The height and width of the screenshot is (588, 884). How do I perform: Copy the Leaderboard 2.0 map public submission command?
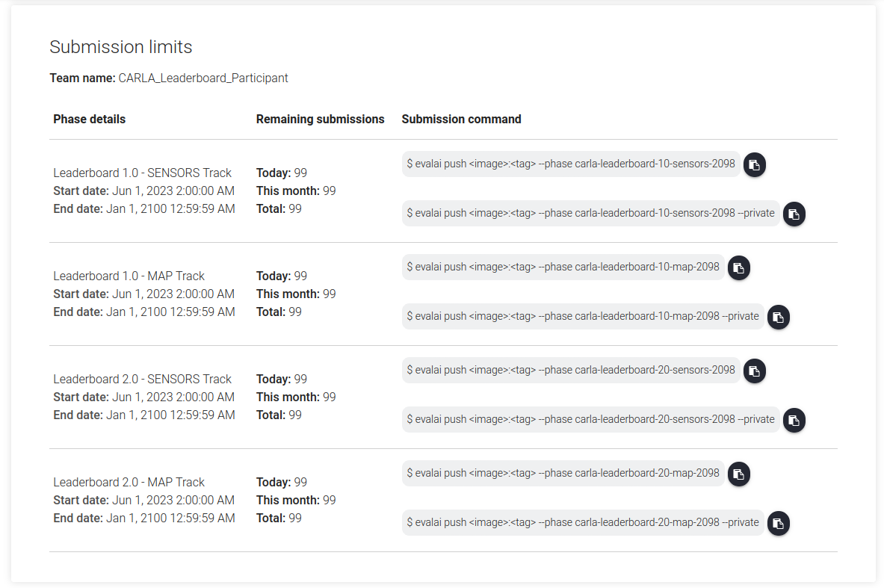point(738,474)
